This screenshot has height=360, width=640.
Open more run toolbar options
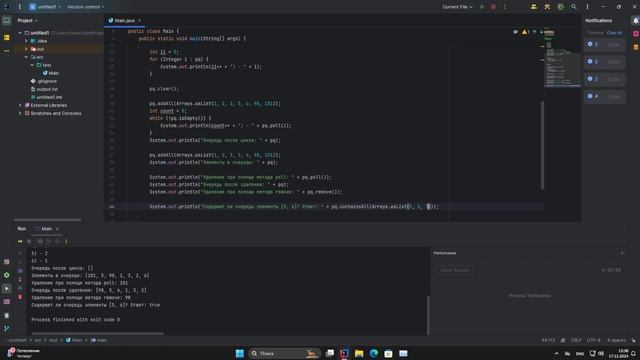66,241
